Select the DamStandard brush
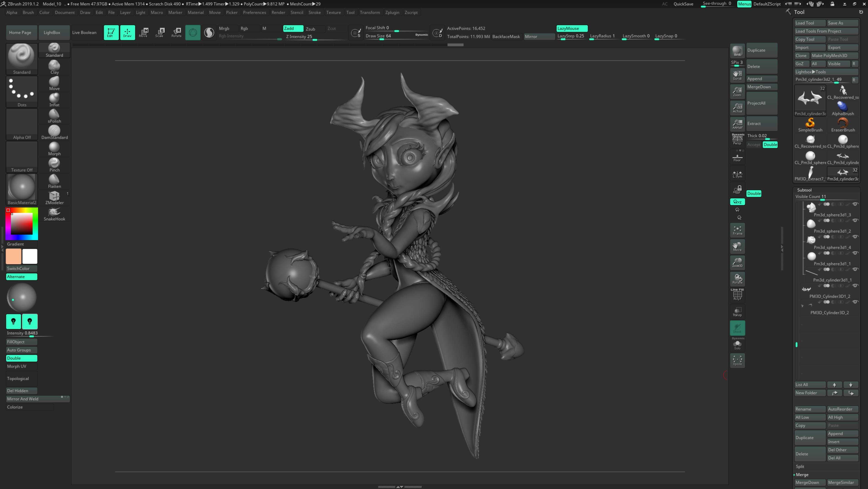This screenshot has height=489, width=868. point(54,132)
